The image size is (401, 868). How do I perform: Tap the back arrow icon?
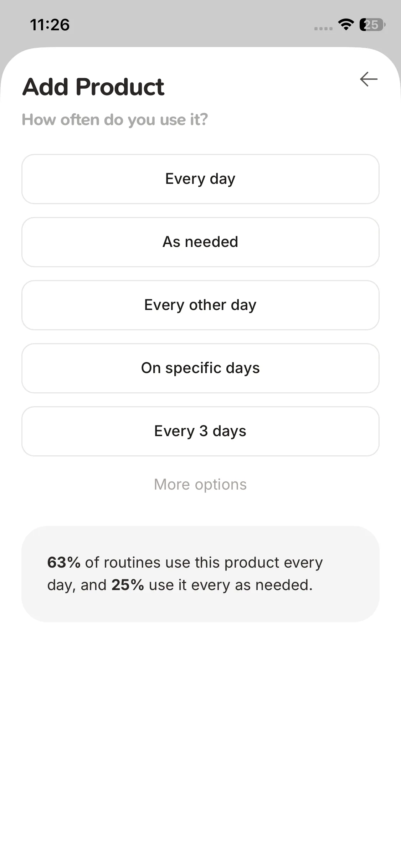tap(369, 79)
